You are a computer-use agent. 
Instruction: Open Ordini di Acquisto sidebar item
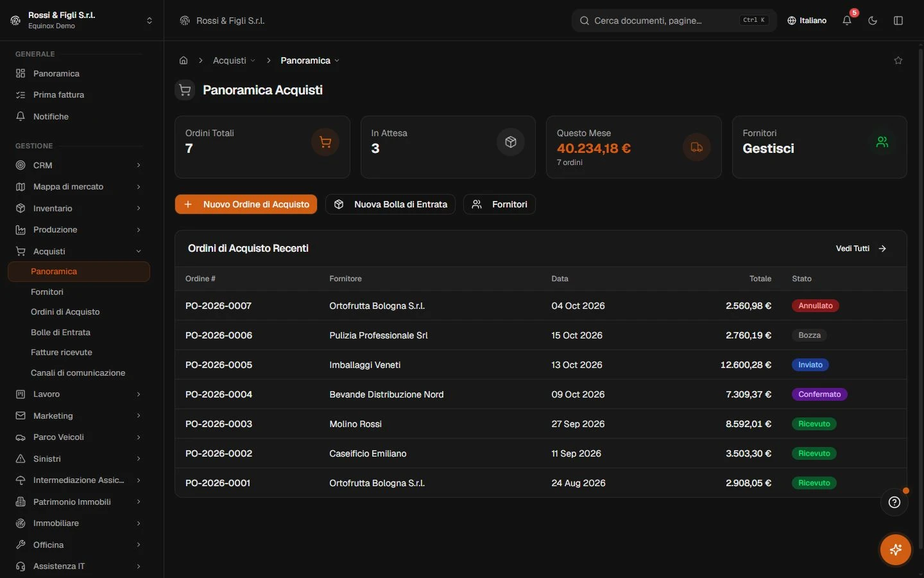click(79, 312)
